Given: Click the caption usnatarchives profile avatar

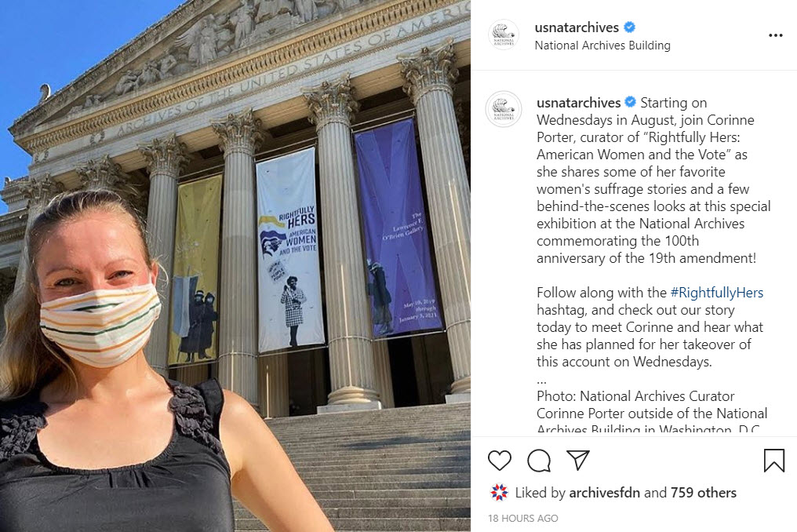Looking at the screenshot, I should [x=504, y=109].
